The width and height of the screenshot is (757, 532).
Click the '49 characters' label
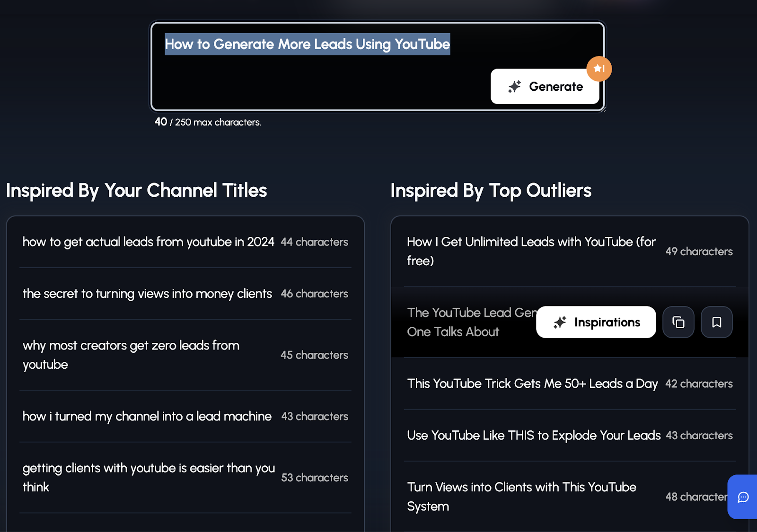tap(699, 252)
